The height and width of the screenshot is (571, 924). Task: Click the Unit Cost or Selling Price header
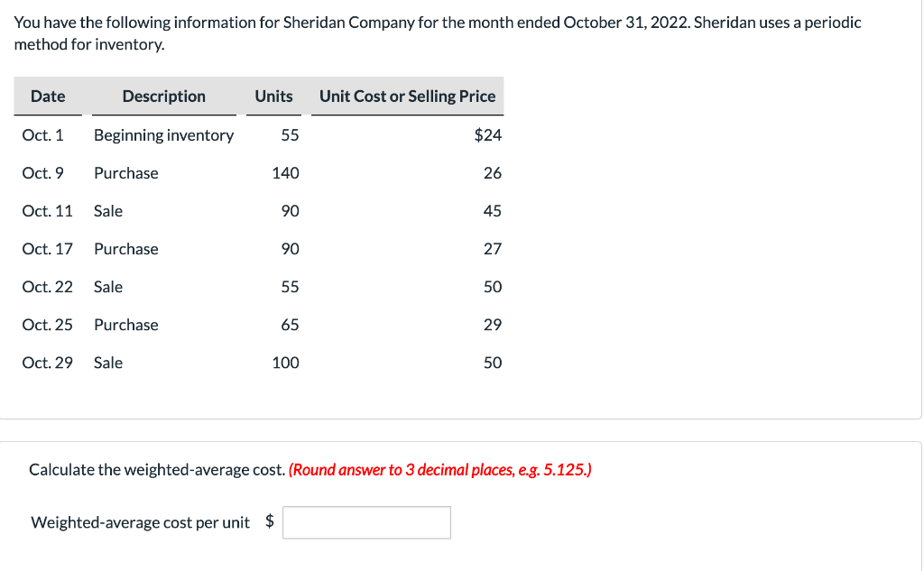click(x=407, y=96)
